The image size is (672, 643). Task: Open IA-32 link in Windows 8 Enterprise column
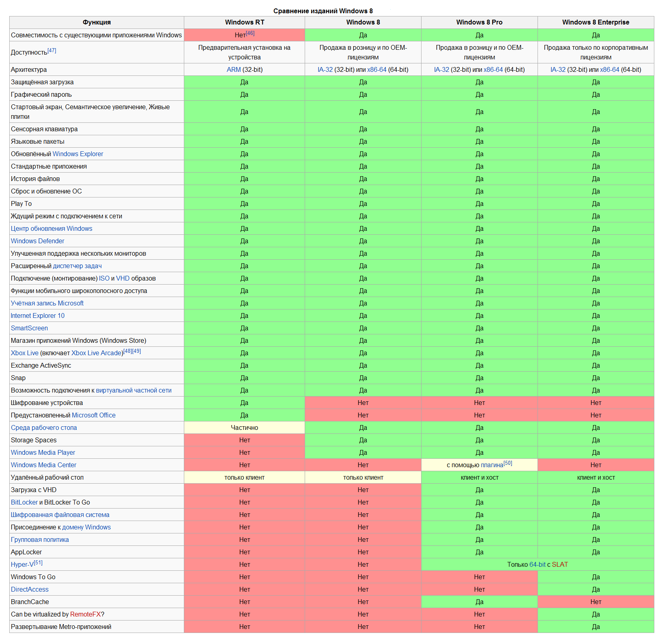(x=558, y=69)
